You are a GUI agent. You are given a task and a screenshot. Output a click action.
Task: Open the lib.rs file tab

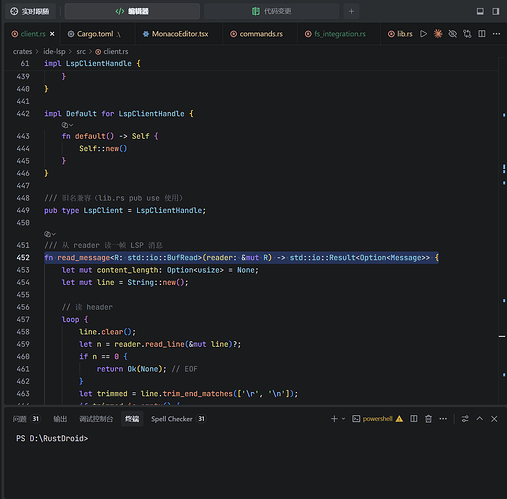tap(400, 34)
